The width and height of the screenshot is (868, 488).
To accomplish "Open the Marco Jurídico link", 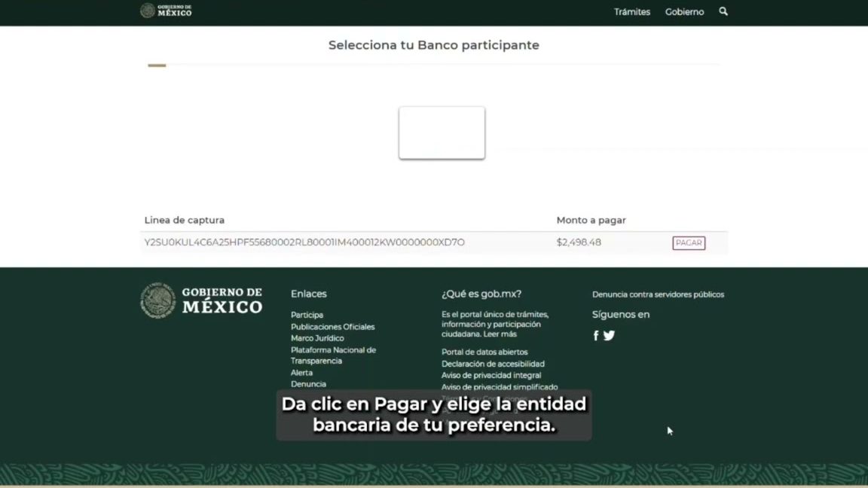I will point(317,338).
